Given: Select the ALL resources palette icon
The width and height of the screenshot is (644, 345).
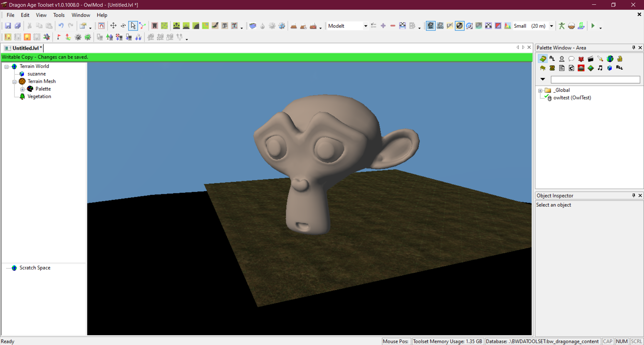Looking at the screenshot, I should pos(620,68).
